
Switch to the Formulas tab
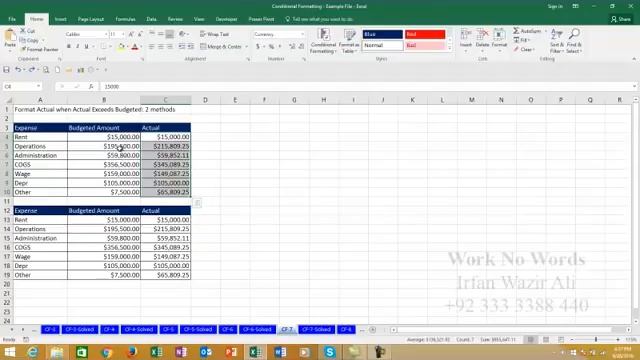[125, 19]
